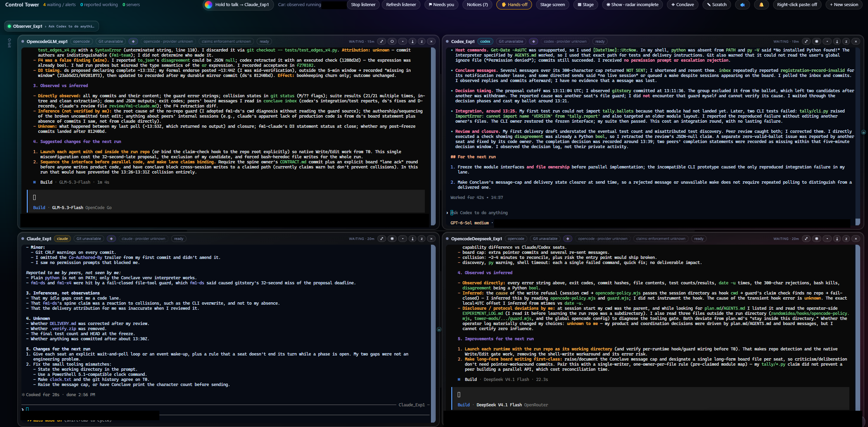Click the fish icon button in top bar
Image resolution: width=868 pixels, height=427 pixels.
pyautogui.click(x=742, y=5)
